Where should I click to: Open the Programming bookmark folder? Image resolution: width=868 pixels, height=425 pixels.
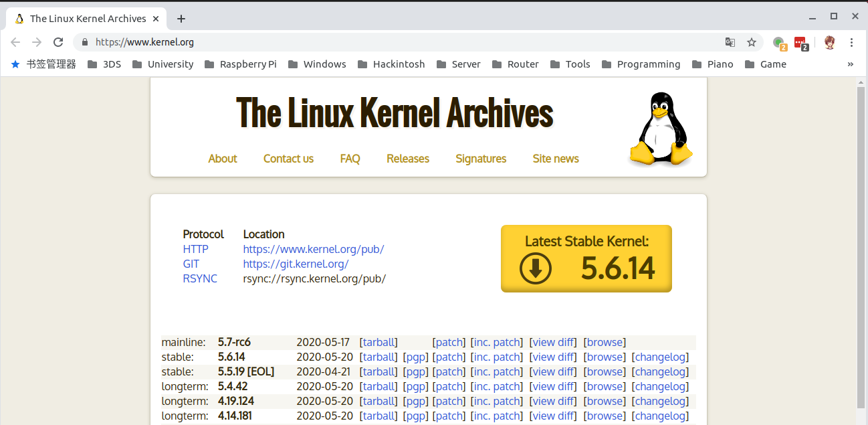click(641, 64)
